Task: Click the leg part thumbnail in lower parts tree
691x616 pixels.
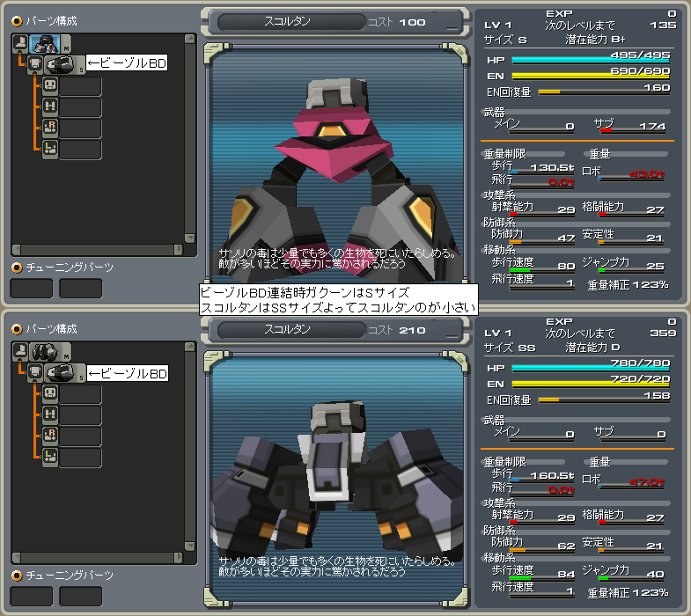Action: pos(43,352)
